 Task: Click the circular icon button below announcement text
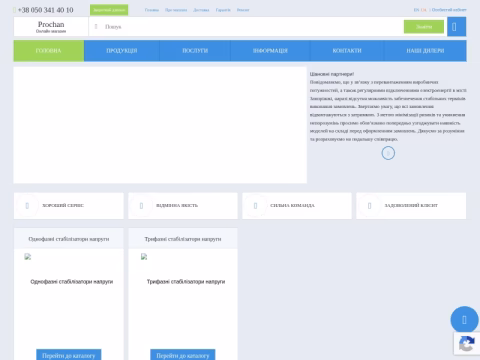388,153
